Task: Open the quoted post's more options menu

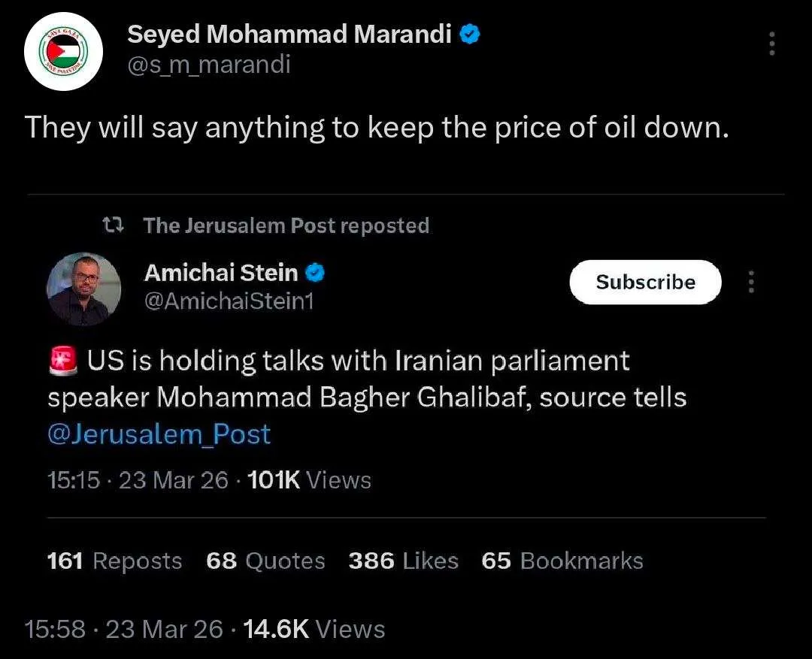Action: [750, 282]
